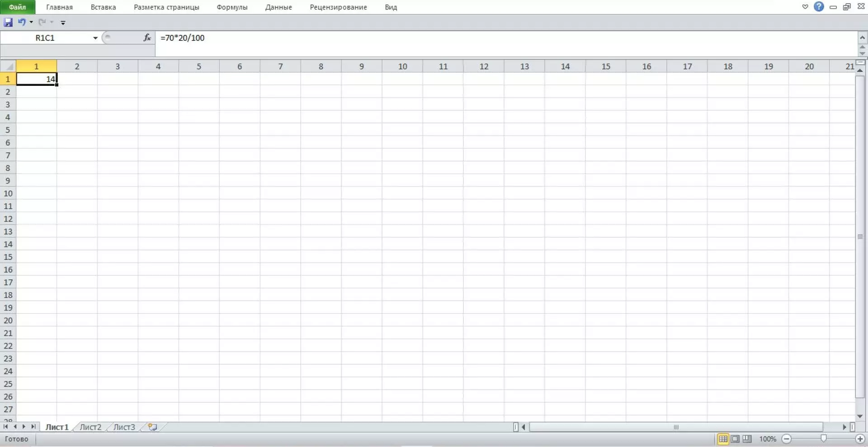
Task: Expand the formula bar with the chevron
Action: 862,38
